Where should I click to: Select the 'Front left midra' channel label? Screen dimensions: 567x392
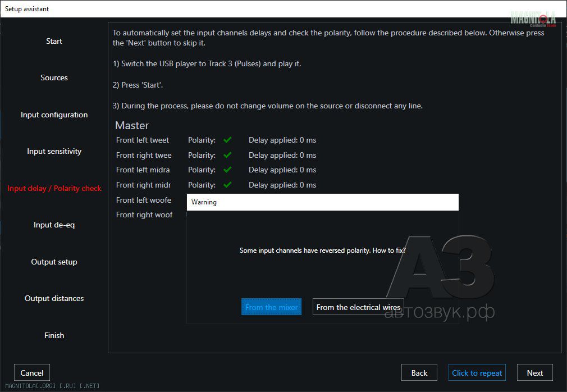[143, 170]
